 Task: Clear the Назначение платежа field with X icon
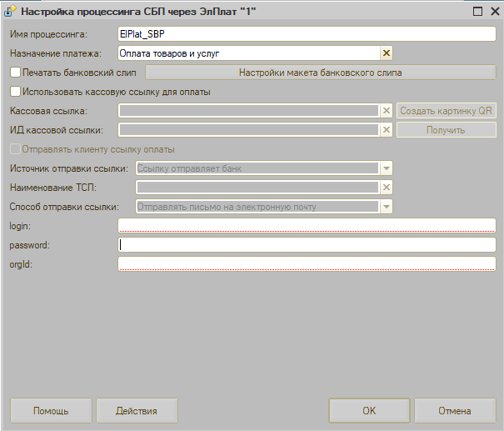pos(386,53)
